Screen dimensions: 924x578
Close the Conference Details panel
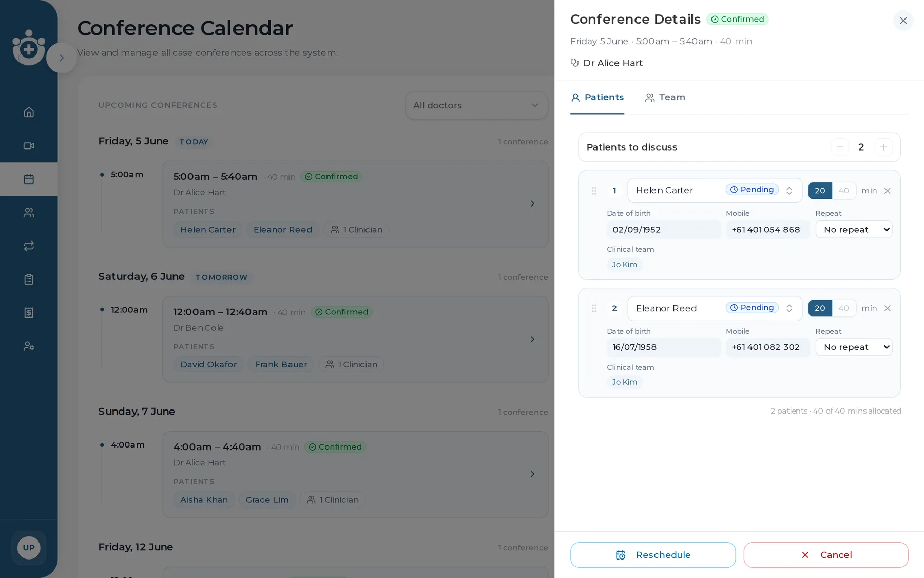[x=903, y=21]
